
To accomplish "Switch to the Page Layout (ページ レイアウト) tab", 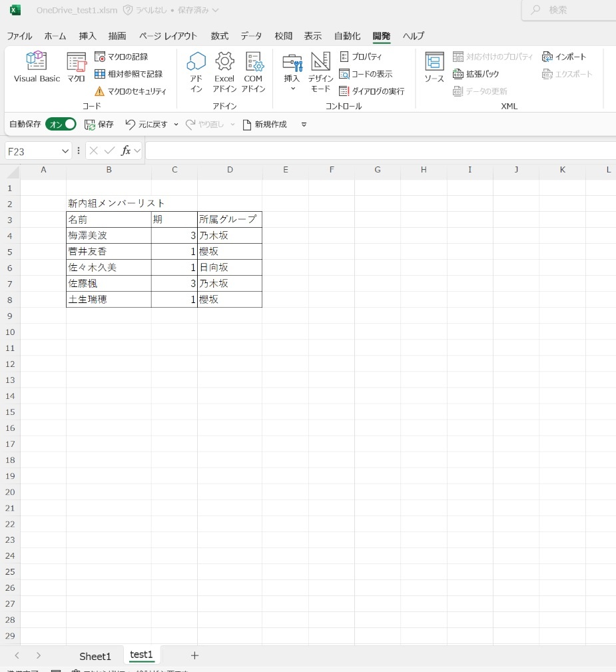I will click(168, 36).
